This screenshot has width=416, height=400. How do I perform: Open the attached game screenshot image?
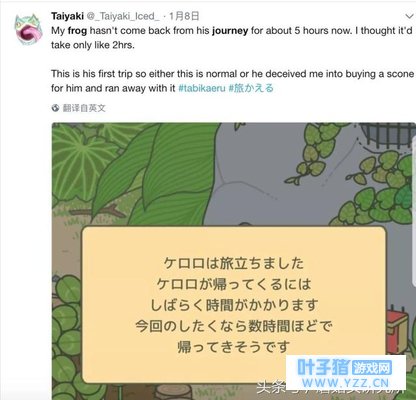(234, 261)
